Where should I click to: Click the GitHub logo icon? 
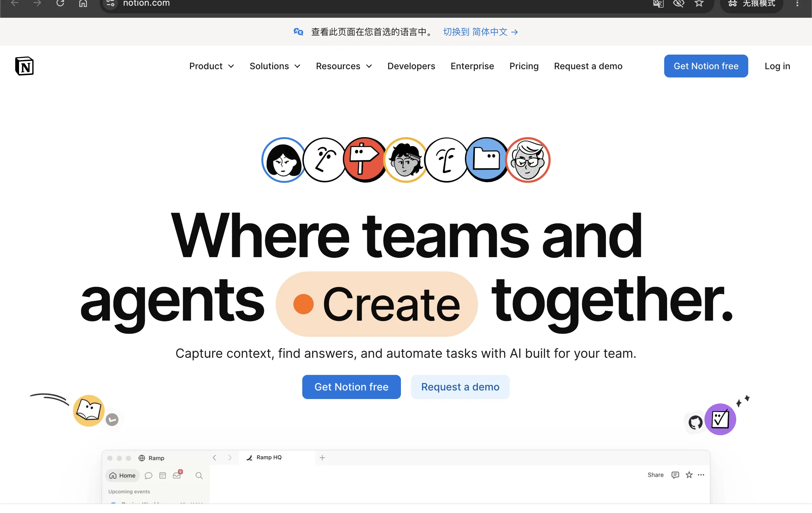(695, 422)
